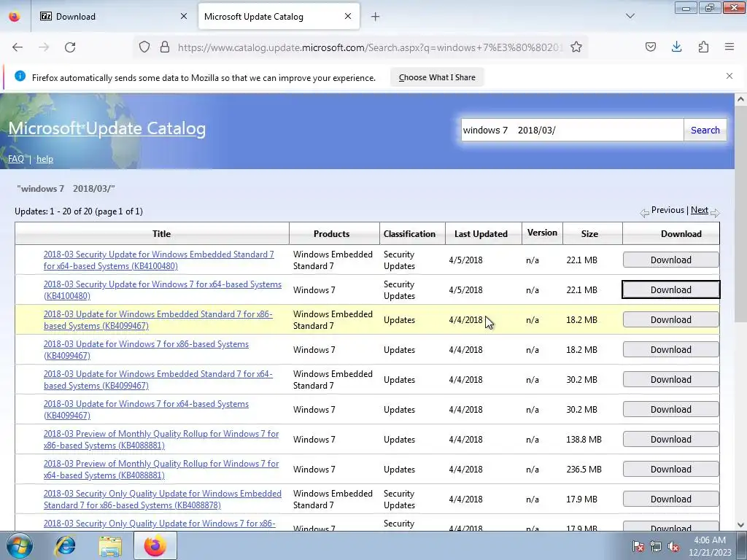
Task: Close the Microsoft Update Catalog tab
Action: coord(348,16)
